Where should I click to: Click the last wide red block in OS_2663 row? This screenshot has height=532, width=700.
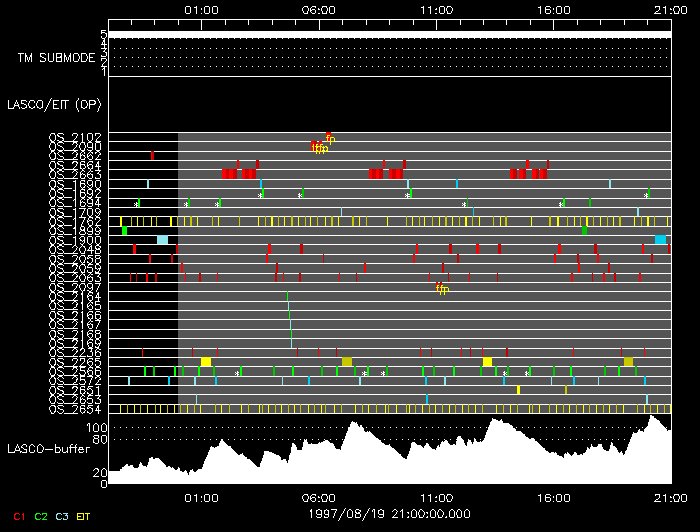[540, 174]
